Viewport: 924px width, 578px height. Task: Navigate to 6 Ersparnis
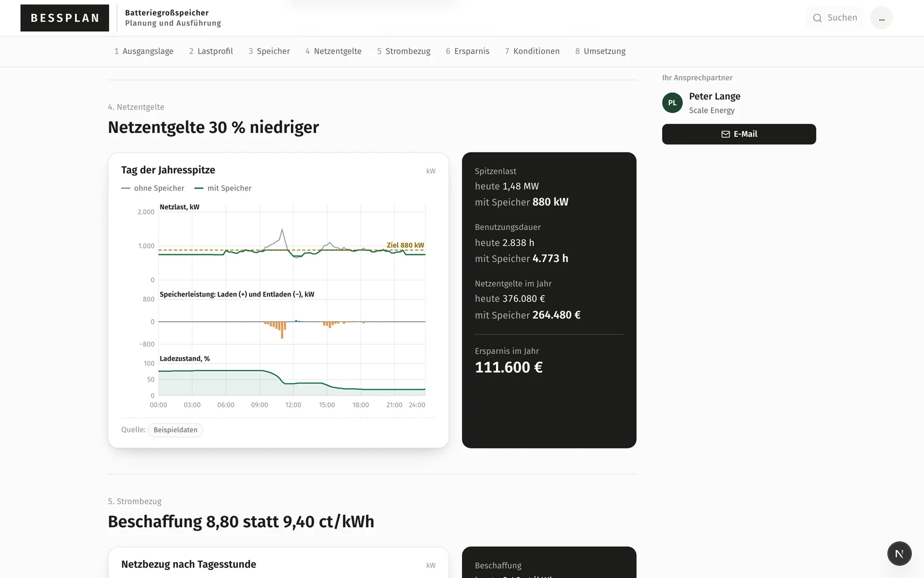coord(467,51)
